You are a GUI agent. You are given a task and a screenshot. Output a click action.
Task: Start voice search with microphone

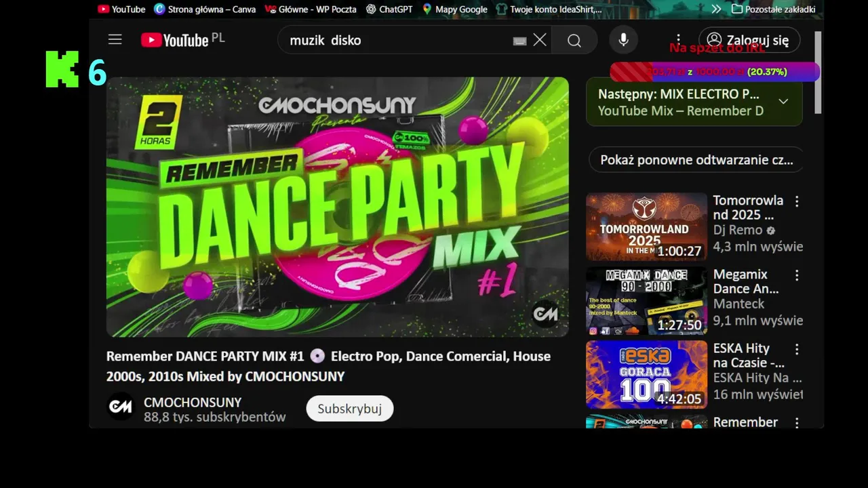click(623, 40)
